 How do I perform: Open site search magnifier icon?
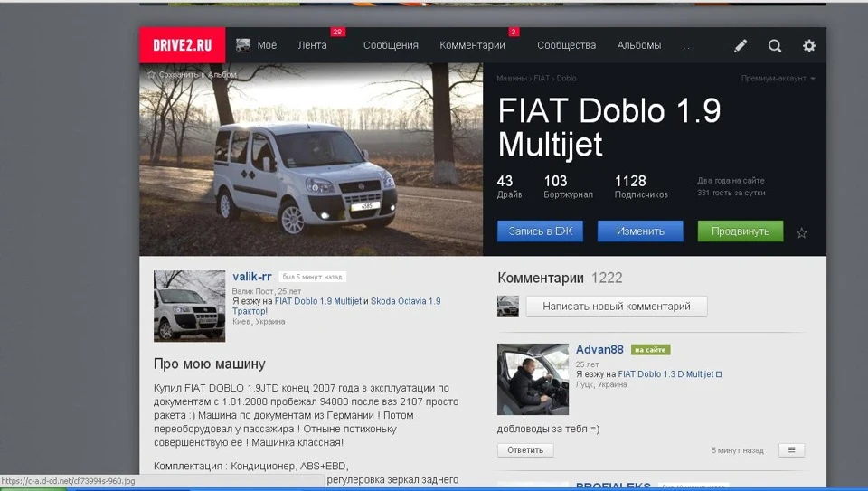[x=775, y=46]
